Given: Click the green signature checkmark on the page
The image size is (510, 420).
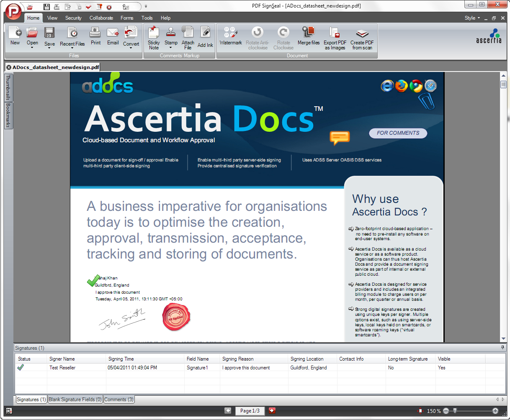Looking at the screenshot, I should point(93,281).
